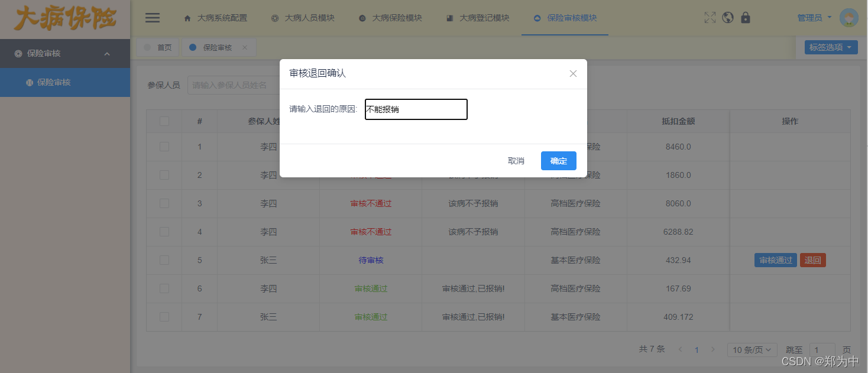Viewport: 868px width, 373px height.
Task: Click the fullscreen expand icon in header
Action: 710,17
